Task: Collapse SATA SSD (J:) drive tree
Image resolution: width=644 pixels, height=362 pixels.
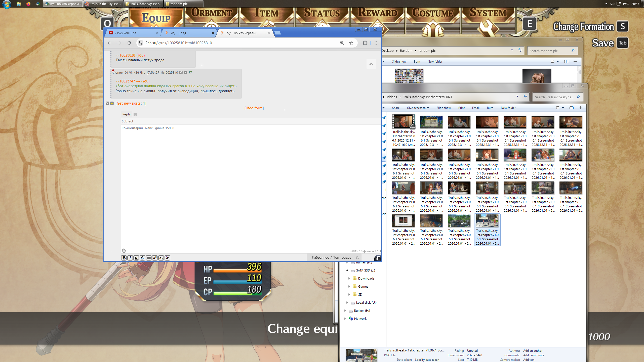Action: pos(347,270)
